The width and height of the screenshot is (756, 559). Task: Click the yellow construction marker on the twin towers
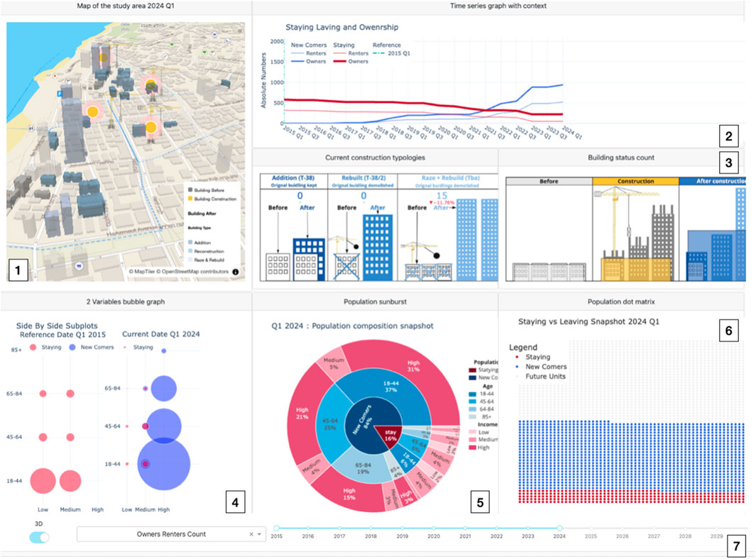point(104,57)
